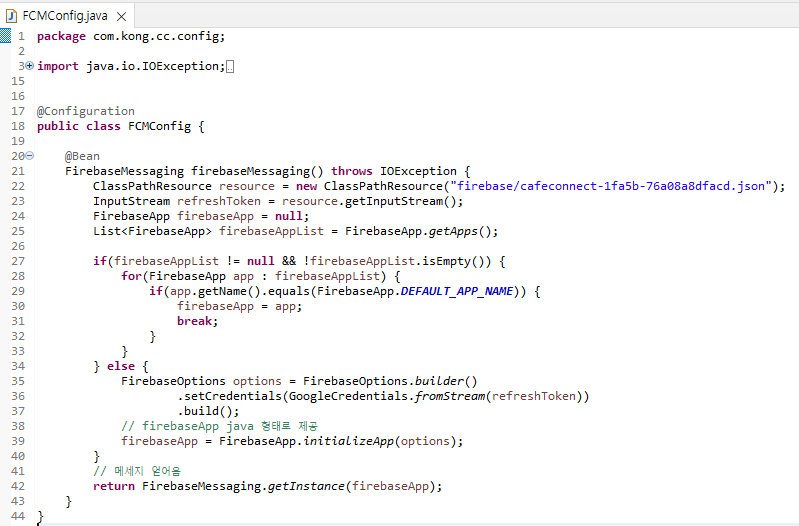Image resolution: width=799 pixels, height=526 pixels.
Task: Click the package name com.kong.cc.config
Action: pos(156,36)
